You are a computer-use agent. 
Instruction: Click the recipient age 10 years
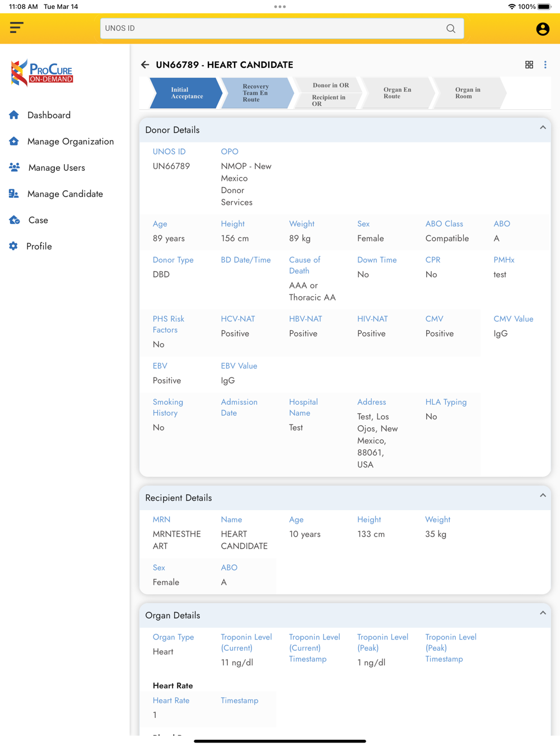pyautogui.click(x=305, y=534)
